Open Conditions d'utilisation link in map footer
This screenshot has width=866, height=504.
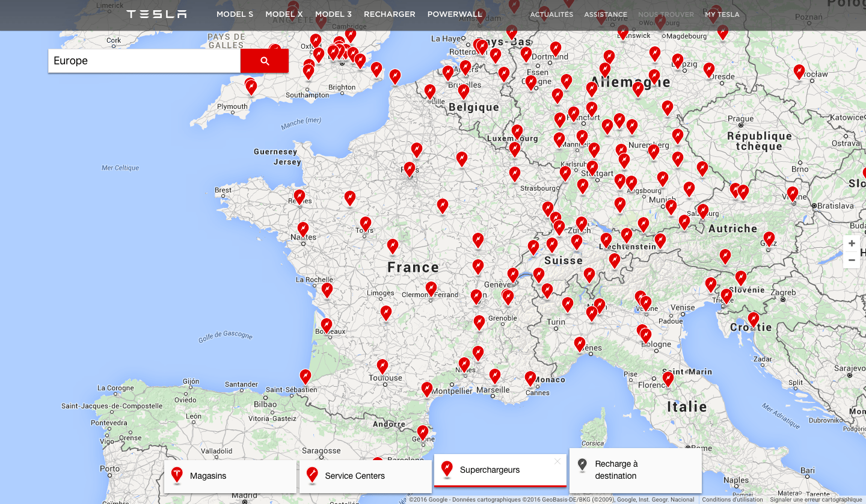(x=732, y=500)
